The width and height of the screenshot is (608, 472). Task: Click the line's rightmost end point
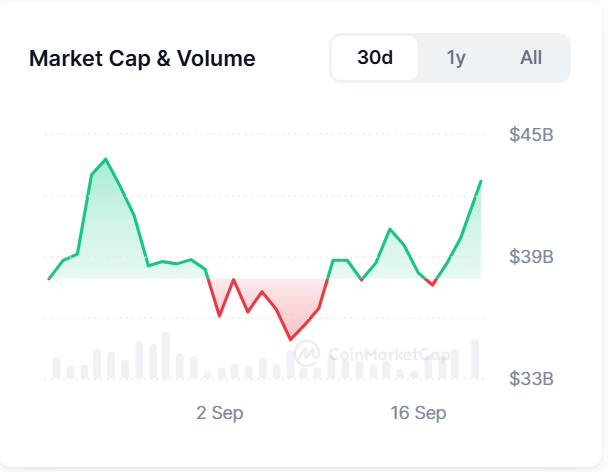click(481, 181)
